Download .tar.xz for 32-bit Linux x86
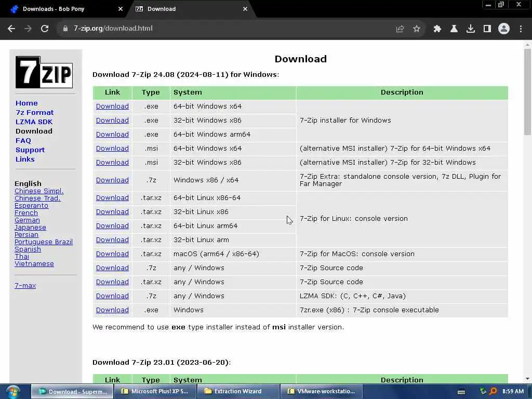The height and width of the screenshot is (399, 532). [112, 212]
